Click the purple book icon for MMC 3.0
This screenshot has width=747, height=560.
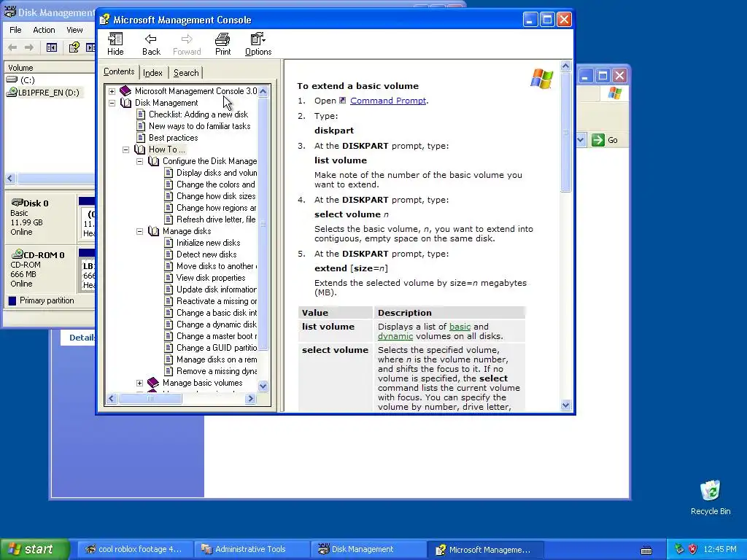tap(125, 91)
